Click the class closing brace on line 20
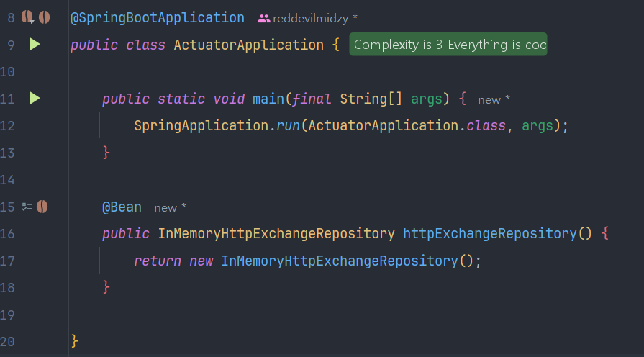 pos(74,341)
